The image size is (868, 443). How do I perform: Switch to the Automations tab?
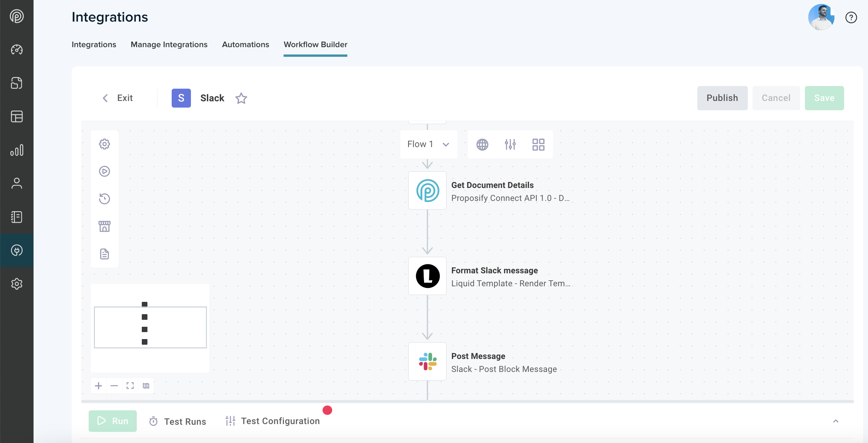pyautogui.click(x=245, y=44)
